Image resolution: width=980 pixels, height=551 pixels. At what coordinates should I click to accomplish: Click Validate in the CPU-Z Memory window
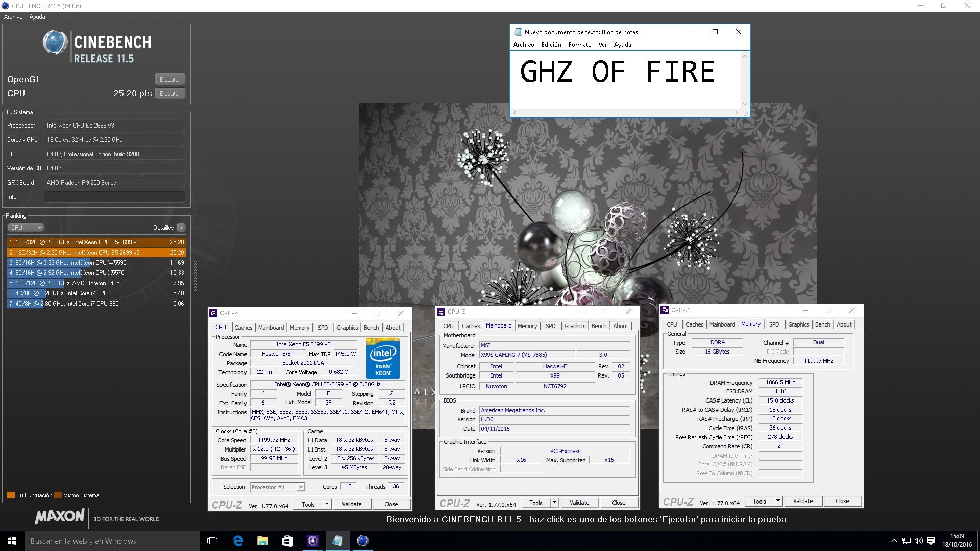tap(803, 501)
